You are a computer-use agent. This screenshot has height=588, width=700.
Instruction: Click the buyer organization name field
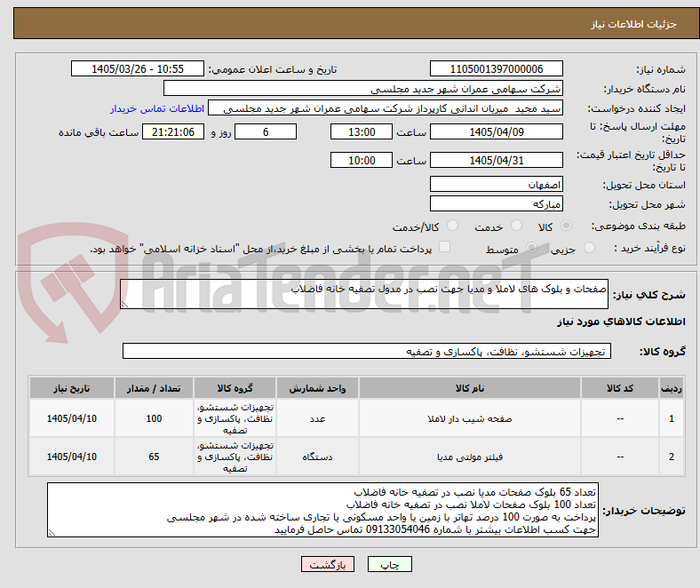click(363, 89)
